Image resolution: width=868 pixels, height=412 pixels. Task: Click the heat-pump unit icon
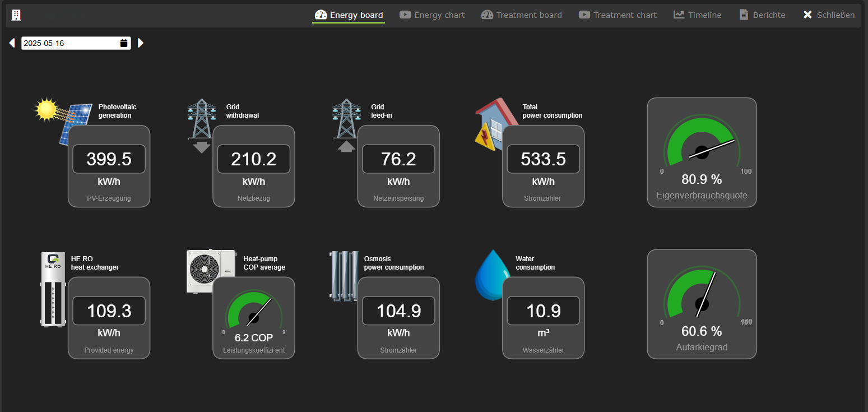coord(211,271)
